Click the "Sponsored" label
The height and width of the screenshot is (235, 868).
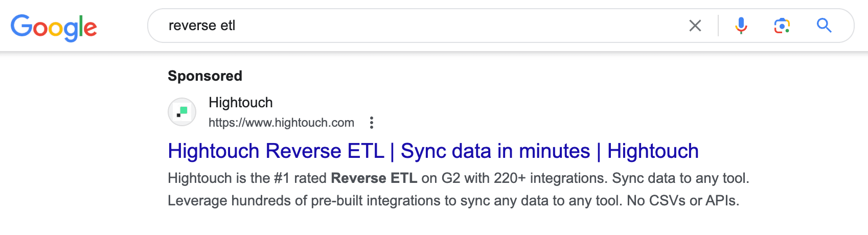point(205,76)
